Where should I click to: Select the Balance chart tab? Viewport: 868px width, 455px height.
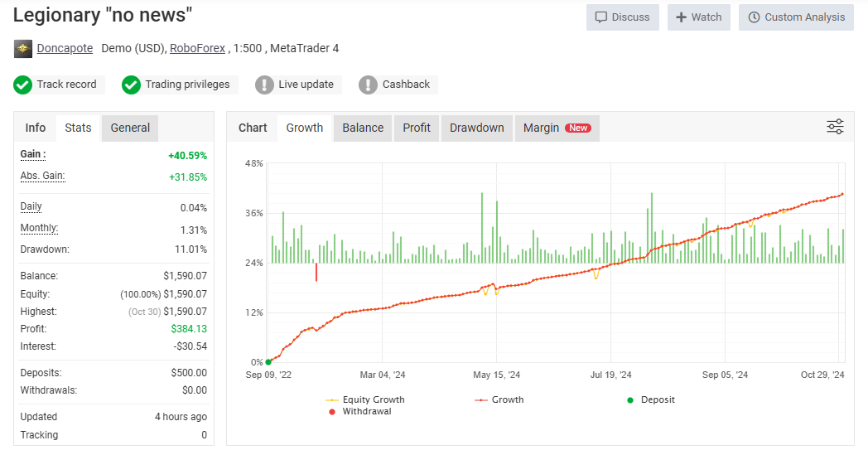coord(363,128)
